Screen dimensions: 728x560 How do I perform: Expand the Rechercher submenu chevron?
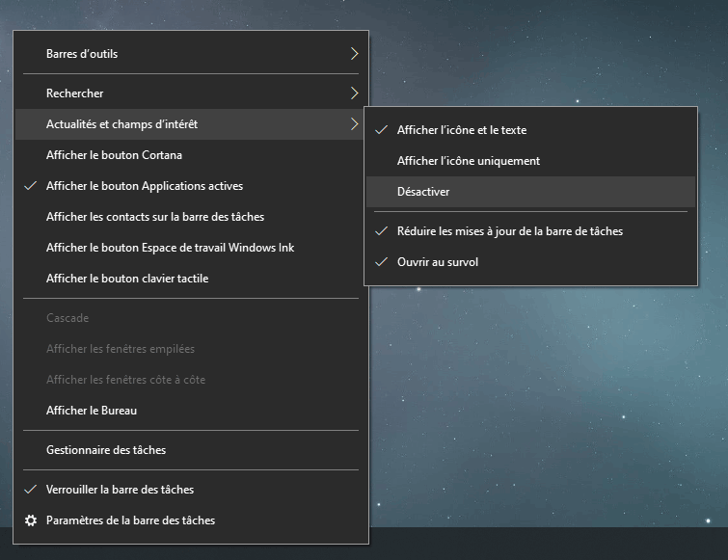point(354,93)
